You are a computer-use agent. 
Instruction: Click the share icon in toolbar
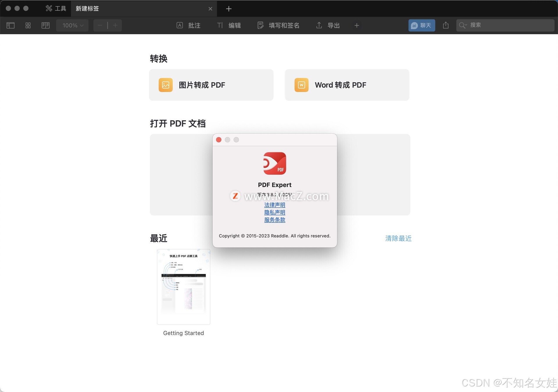tap(446, 26)
